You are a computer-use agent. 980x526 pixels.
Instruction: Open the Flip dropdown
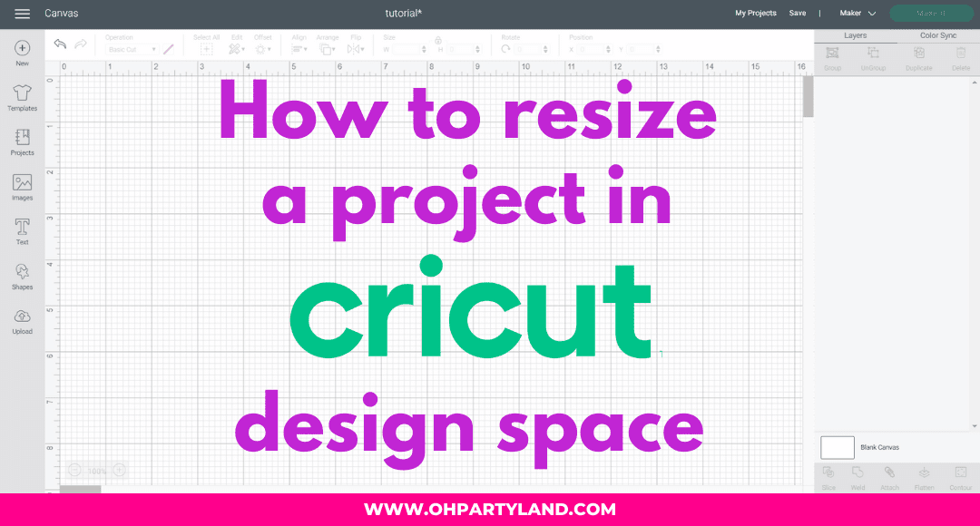[x=356, y=49]
